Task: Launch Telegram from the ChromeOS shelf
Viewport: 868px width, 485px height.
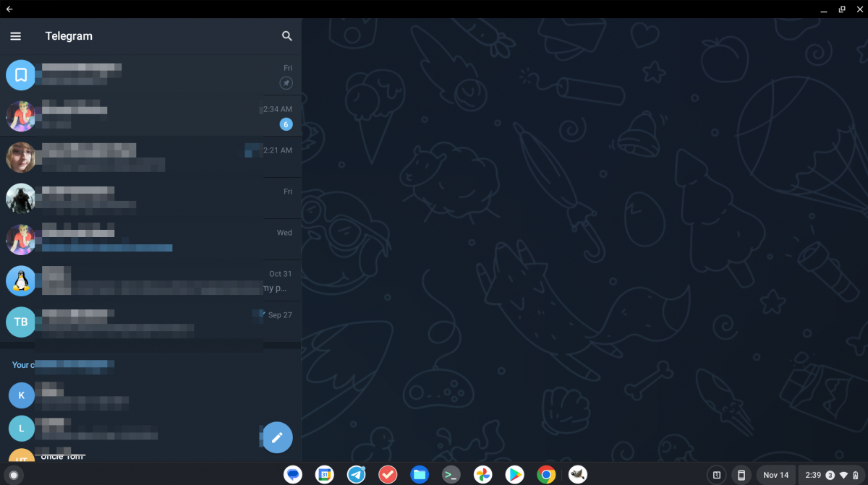Action: [356, 475]
